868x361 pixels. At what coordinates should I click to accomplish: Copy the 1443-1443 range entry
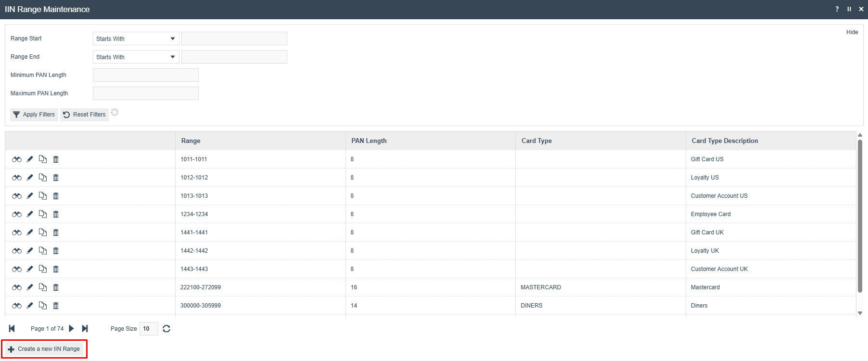43,269
